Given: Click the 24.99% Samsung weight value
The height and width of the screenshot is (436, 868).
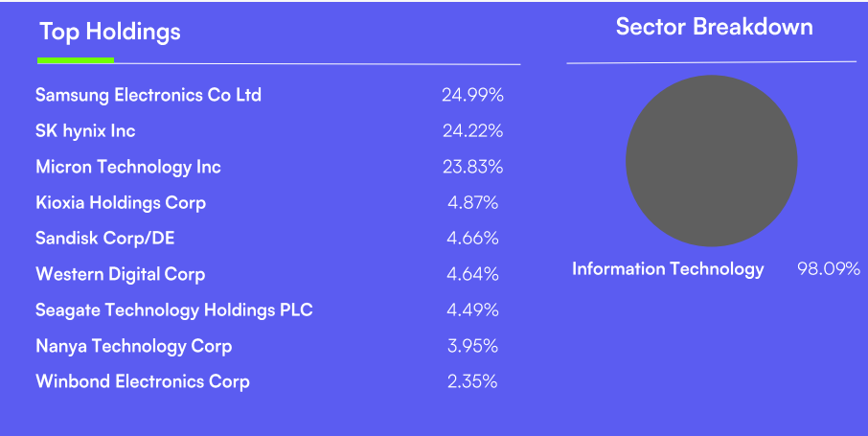Looking at the screenshot, I should (472, 95).
